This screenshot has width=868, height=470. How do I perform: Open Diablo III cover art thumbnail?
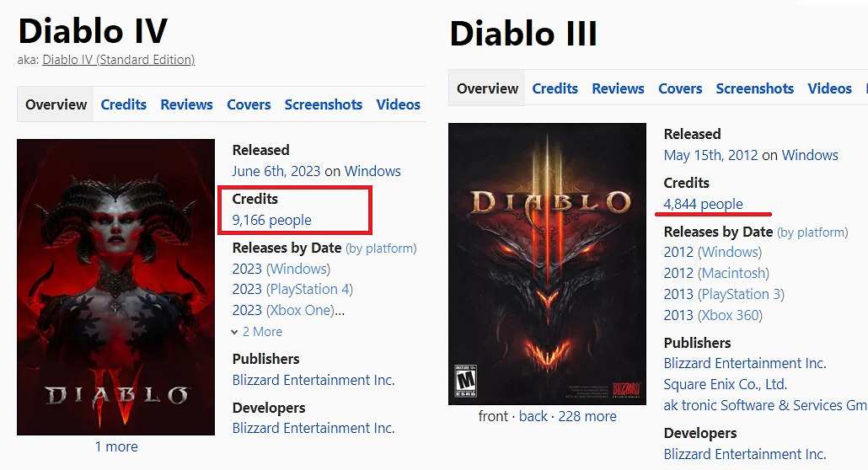(547, 264)
